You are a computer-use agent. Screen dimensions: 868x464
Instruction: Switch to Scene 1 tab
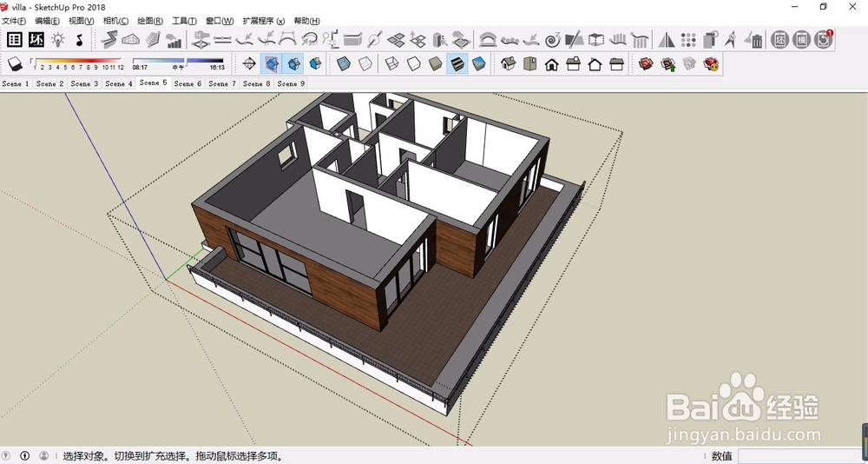pos(16,83)
